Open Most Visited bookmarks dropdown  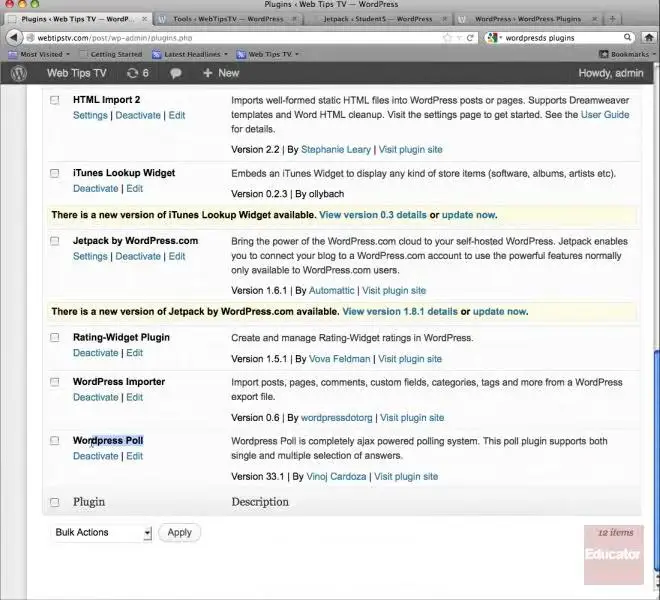pos(39,54)
